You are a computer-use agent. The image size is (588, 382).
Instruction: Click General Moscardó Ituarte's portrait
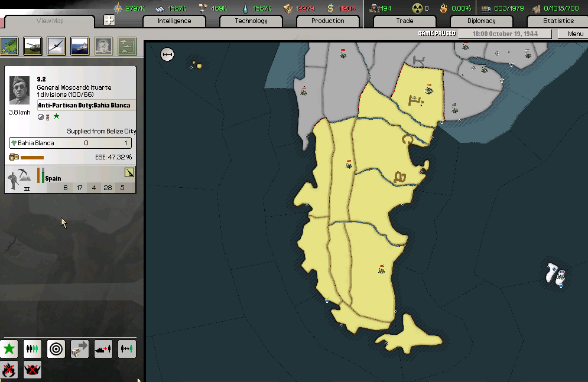coord(20,90)
